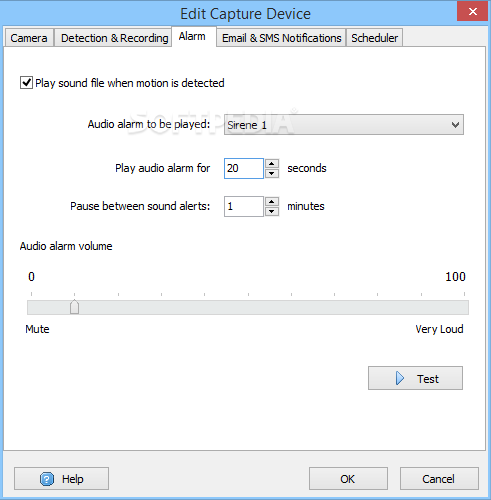The width and height of the screenshot is (491, 500).
Task: Switch to the Camera tab
Action: [29, 38]
